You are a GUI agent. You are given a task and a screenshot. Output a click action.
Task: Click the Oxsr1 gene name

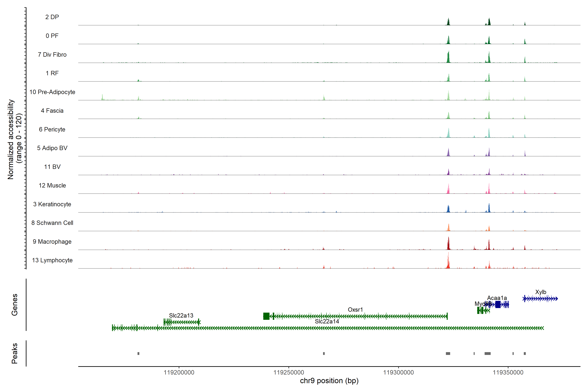355,310
